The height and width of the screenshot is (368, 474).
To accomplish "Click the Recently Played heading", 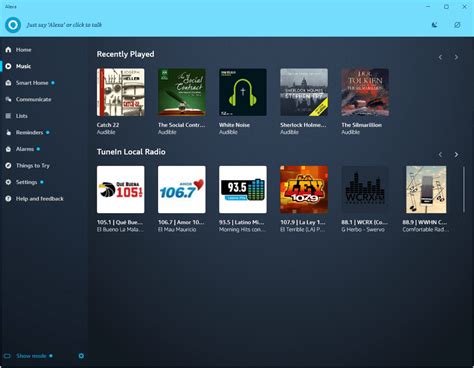I will pos(125,54).
